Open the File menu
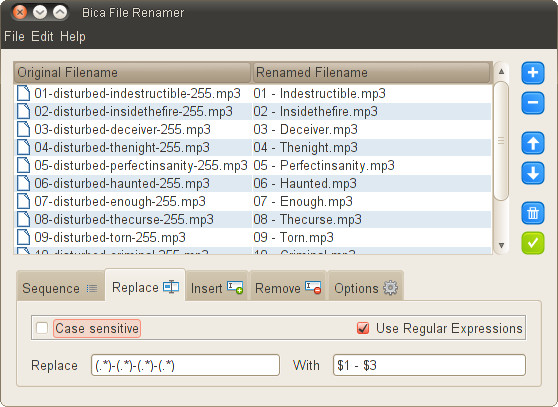This screenshot has width=558, height=407. tap(14, 36)
